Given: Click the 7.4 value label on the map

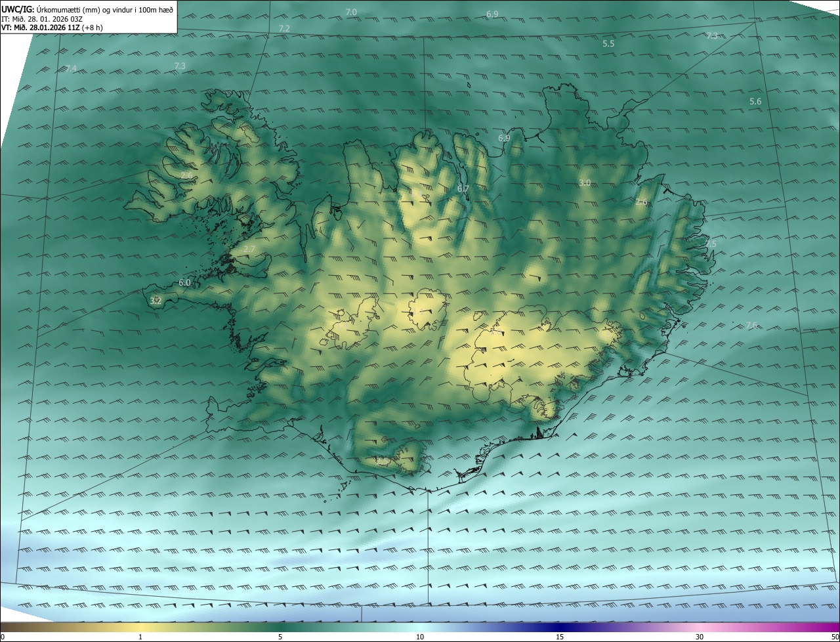Looking at the screenshot, I should click(x=71, y=69).
